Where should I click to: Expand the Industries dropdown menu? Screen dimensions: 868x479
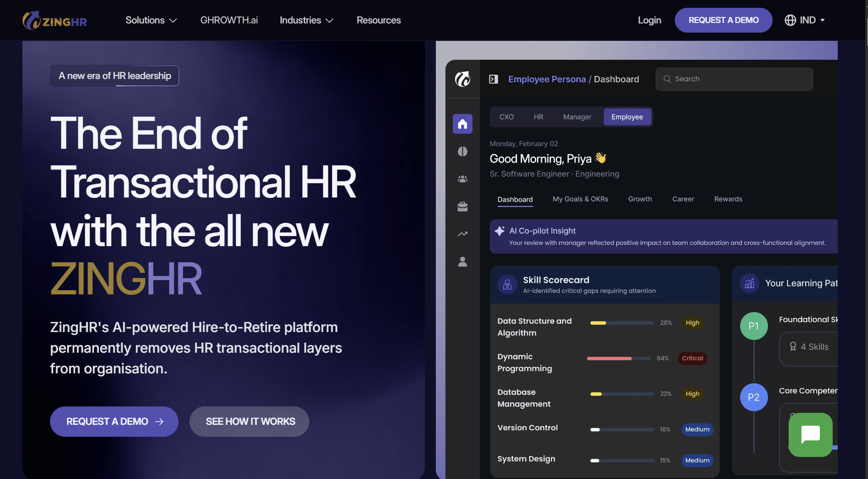pos(306,20)
